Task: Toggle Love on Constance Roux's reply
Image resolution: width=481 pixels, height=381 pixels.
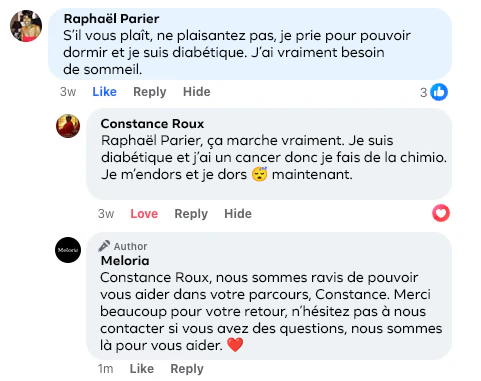Action: click(144, 214)
